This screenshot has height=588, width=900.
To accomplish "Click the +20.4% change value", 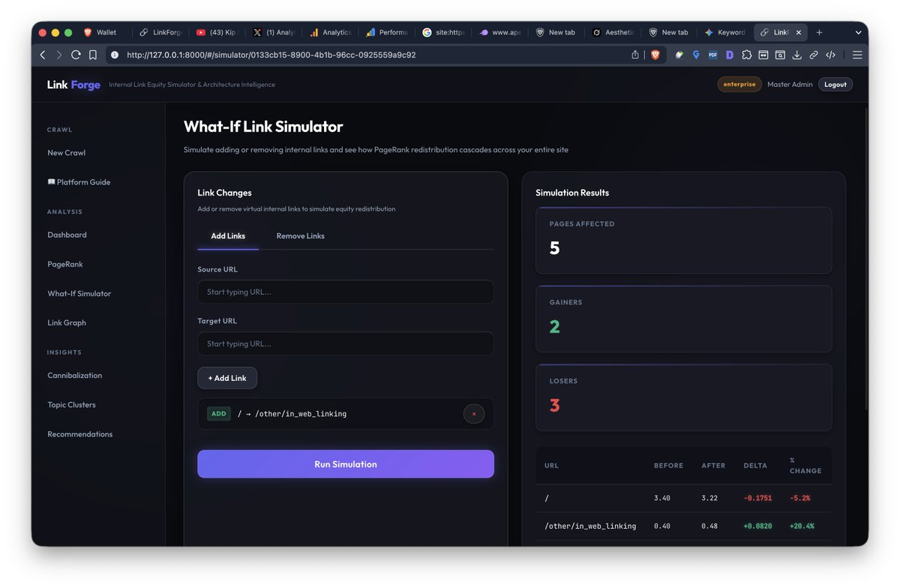I will click(802, 526).
